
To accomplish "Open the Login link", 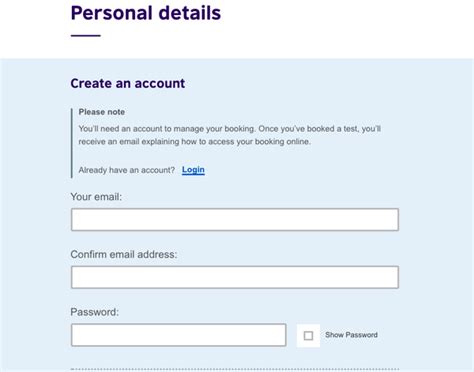I will point(193,170).
